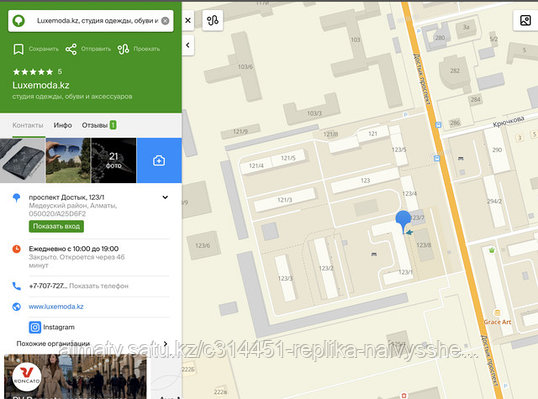Click the Instagram icon
Viewport: 538px width, 399px height.
(35, 327)
